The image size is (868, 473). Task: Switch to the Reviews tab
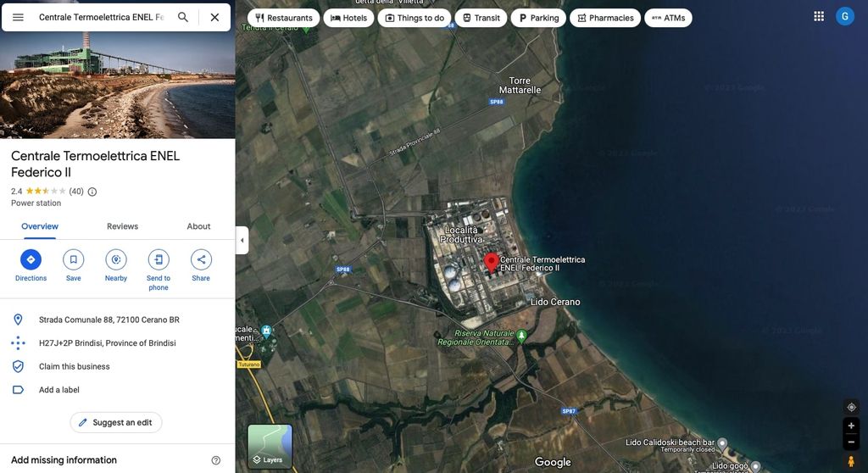(122, 226)
